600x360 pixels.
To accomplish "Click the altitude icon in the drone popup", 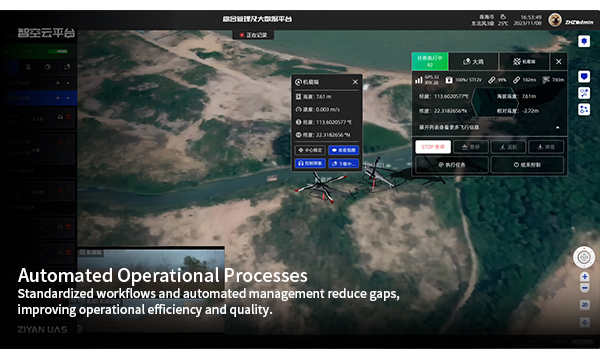I will (298, 97).
